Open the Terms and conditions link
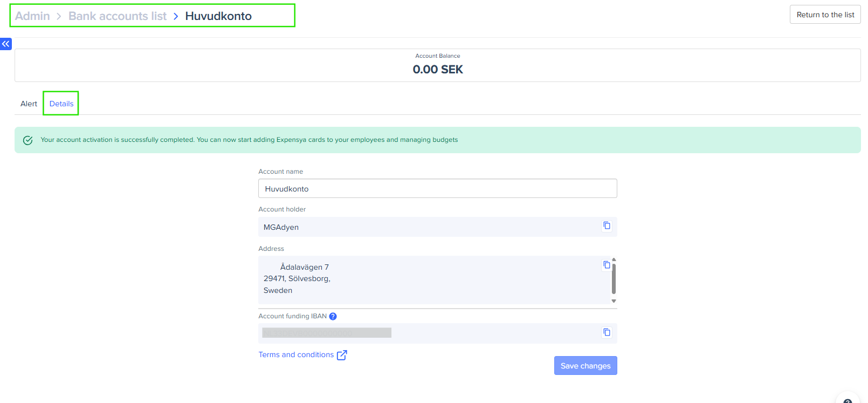Image resolution: width=868 pixels, height=403 pixels. tap(296, 354)
